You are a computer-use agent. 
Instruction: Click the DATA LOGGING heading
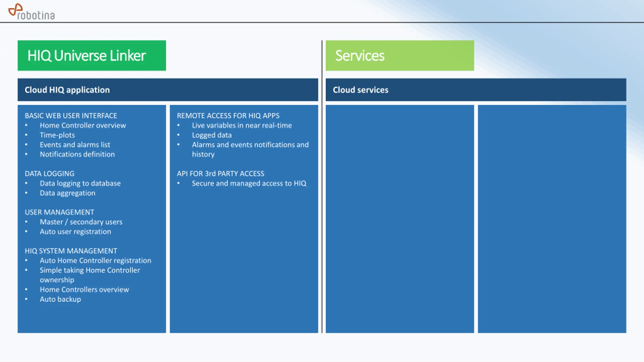pos(50,174)
